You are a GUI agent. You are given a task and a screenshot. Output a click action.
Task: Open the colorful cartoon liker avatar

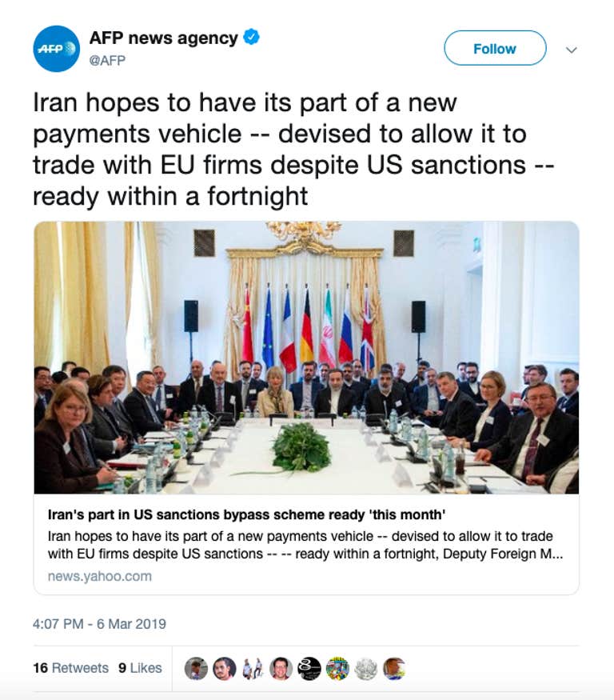[337, 668]
